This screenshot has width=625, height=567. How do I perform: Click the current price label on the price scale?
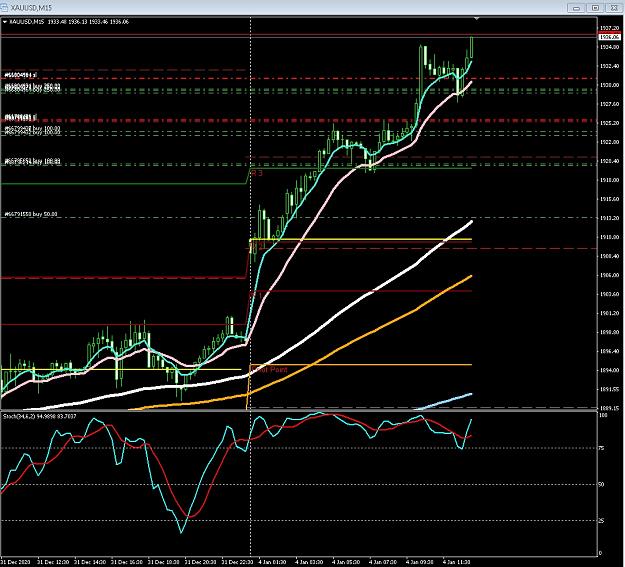coord(610,37)
